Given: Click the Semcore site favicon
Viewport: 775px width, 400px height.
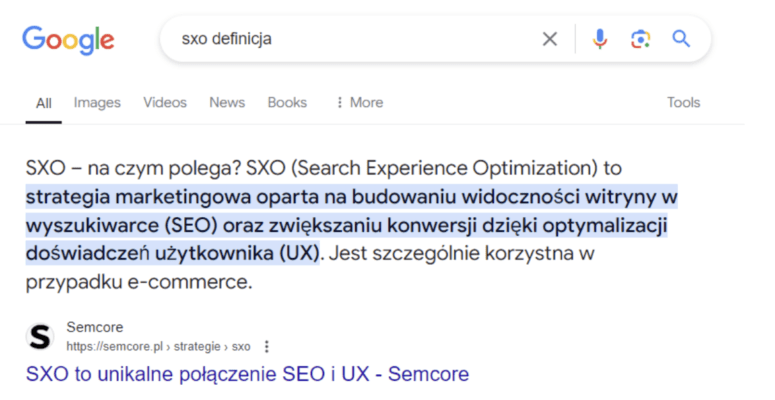Looking at the screenshot, I should [40, 336].
